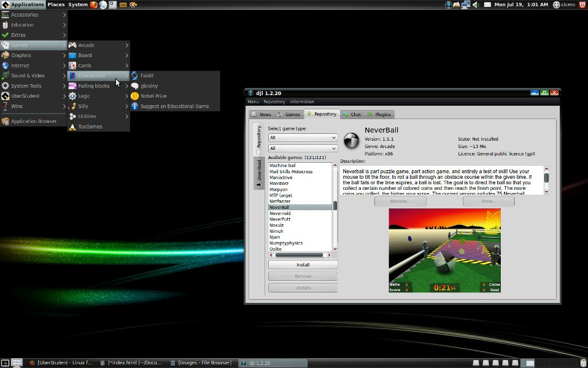Switch to Games tab in djl
Image resolution: width=588 pixels, height=368 pixels.
pyautogui.click(x=289, y=114)
